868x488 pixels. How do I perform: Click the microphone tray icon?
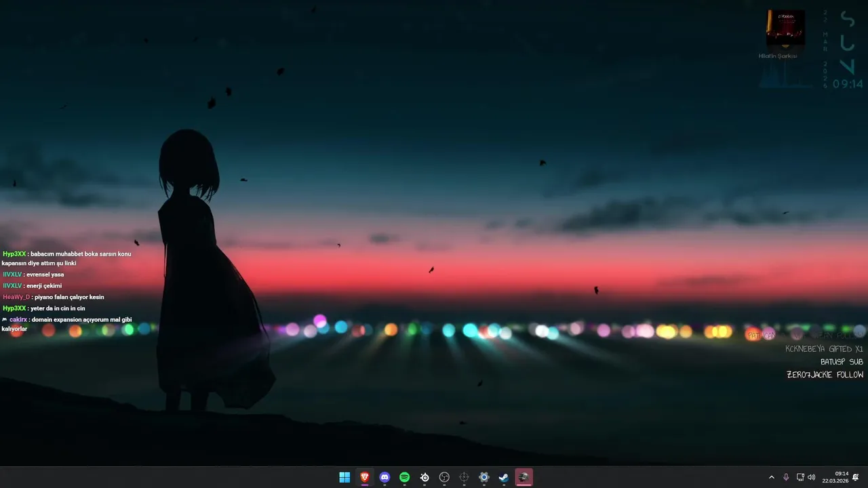coord(786,477)
